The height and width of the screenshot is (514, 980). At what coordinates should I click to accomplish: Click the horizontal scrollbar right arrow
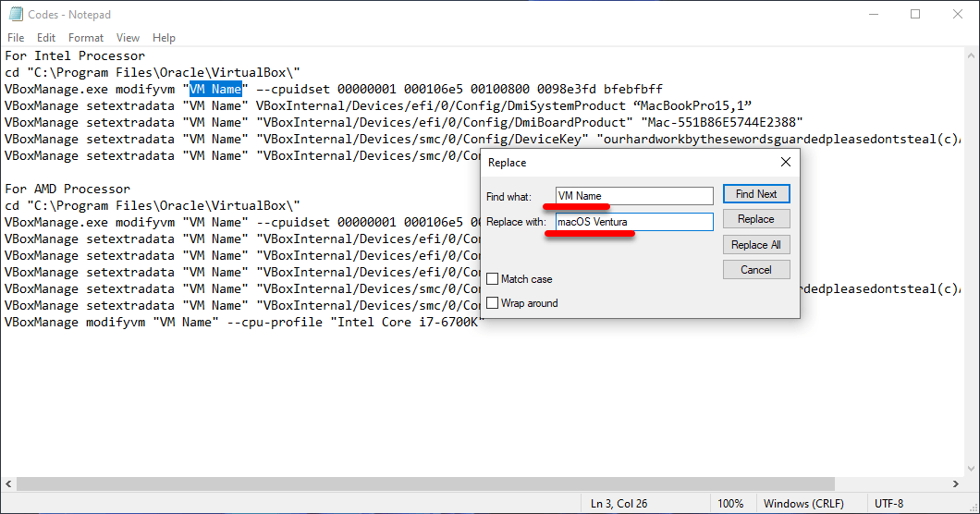pos(956,483)
